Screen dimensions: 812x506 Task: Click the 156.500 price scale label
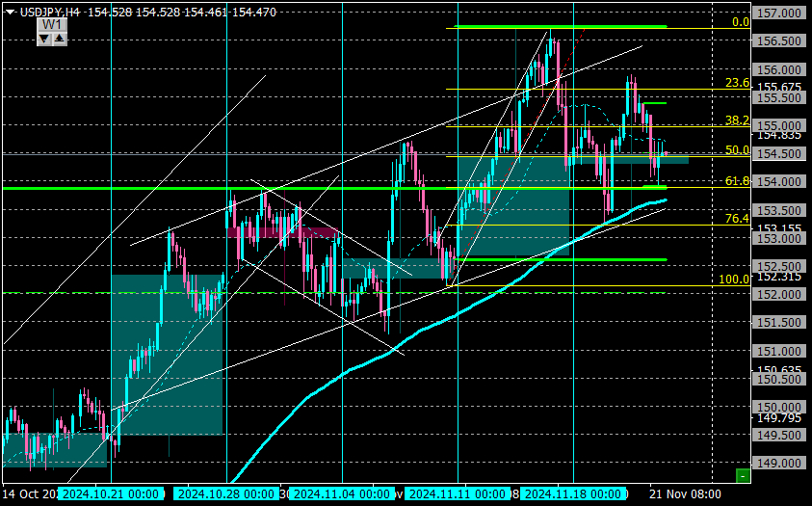click(779, 40)
